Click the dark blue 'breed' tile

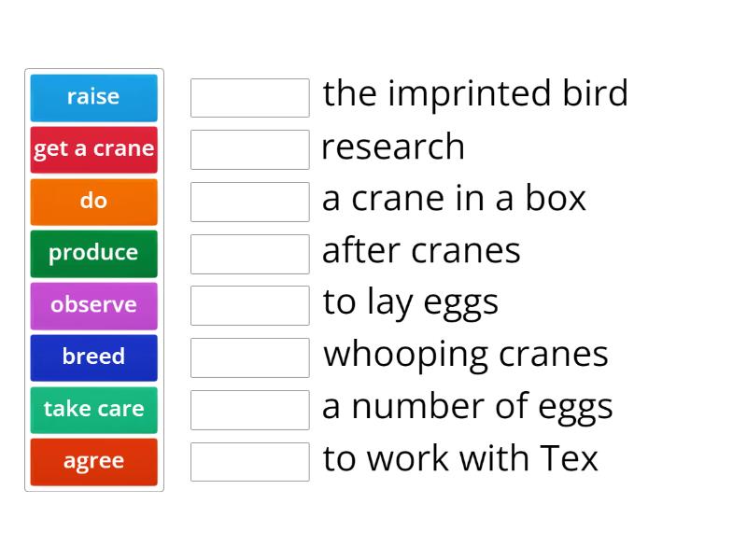tap(93, 357)
